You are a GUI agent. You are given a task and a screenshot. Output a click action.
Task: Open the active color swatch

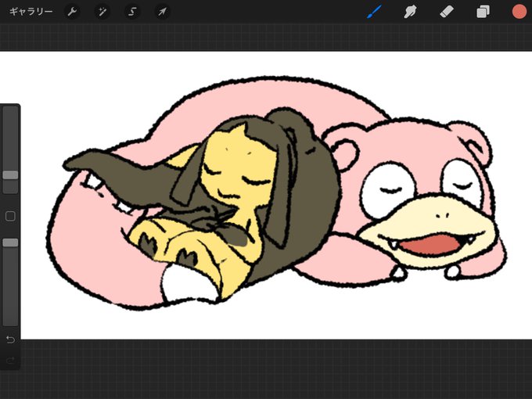click(519, 12)
